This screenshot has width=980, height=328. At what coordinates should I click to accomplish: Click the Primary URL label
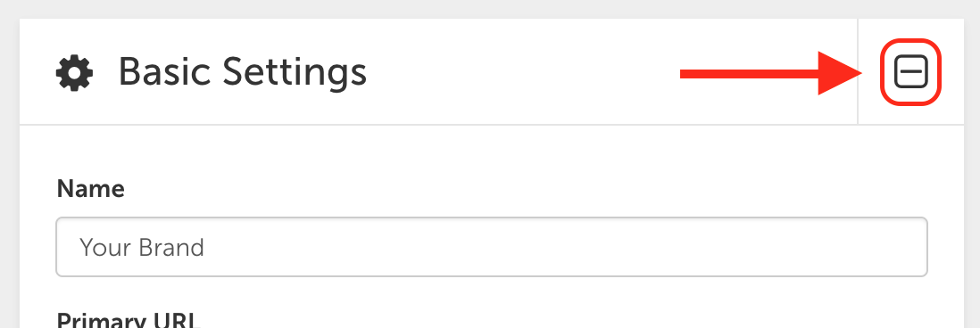coord(129,319)
